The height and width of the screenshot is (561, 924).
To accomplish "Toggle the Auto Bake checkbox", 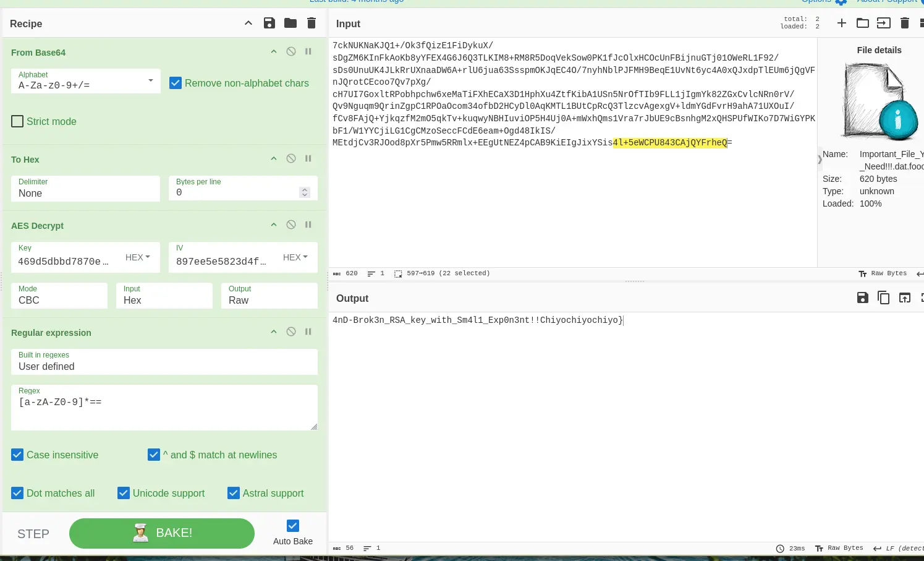I will click(293, 526).
